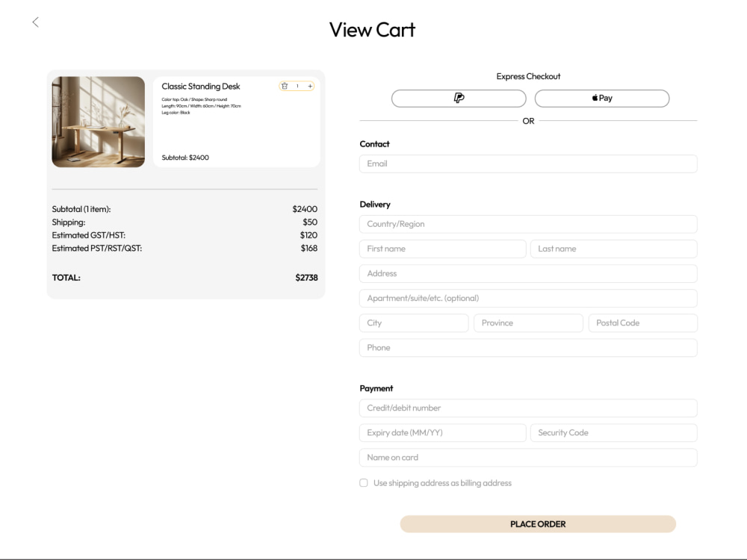Click the Estimated GST/HST amount $120

[x=309, y=235]
